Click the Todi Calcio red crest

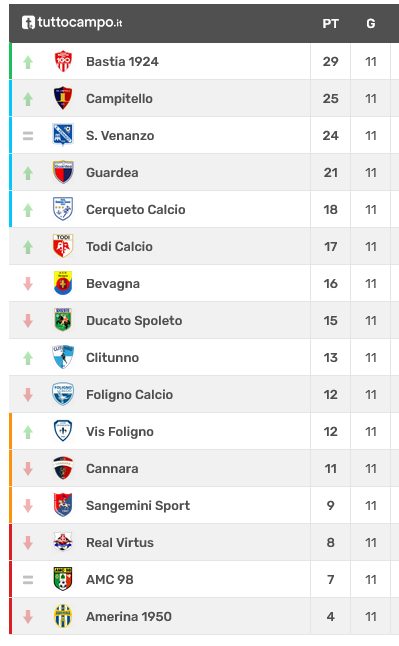[x=63, y=246]
